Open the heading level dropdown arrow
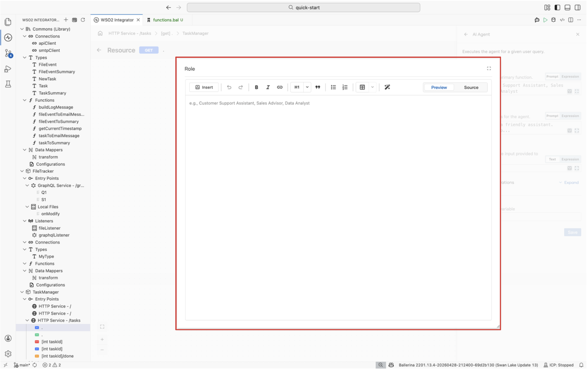Image resolution: width=588 pixels, height=370 pixels. [x=307, y=87]
